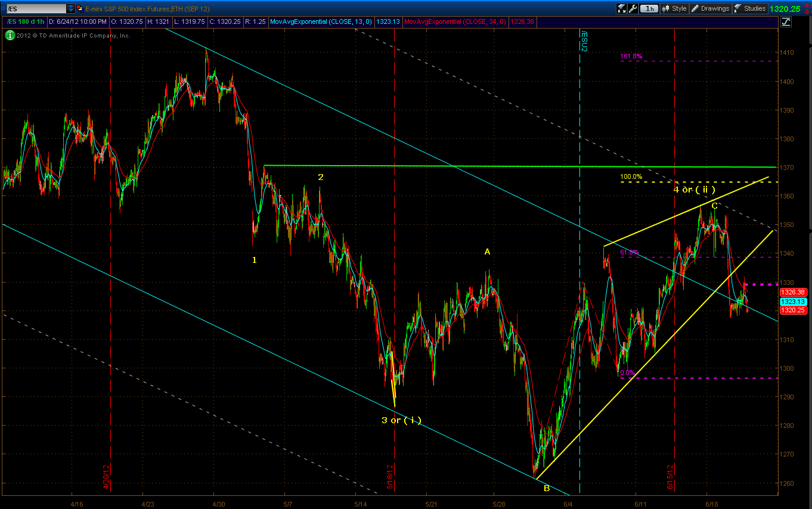Click the drawing curve tool icon below the toolbar

click(786, 22)
